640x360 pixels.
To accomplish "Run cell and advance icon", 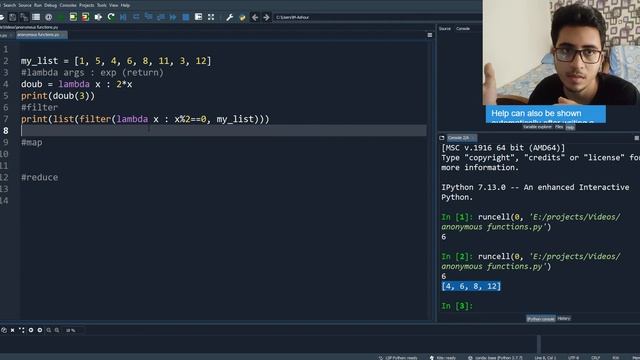I will (x=85, y=17).
